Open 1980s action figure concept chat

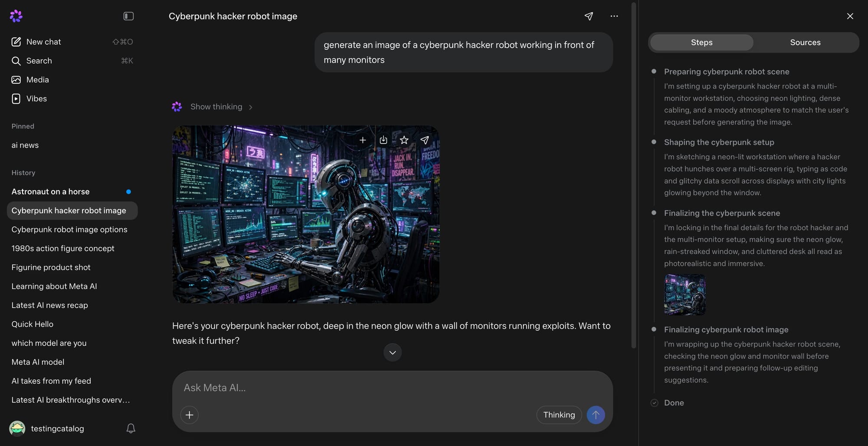coord(72,249)
